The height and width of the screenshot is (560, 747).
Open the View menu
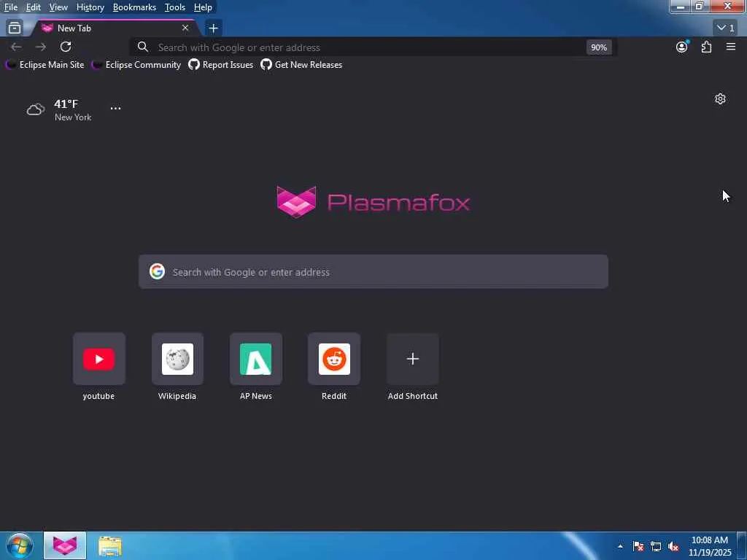coord(58,7)
